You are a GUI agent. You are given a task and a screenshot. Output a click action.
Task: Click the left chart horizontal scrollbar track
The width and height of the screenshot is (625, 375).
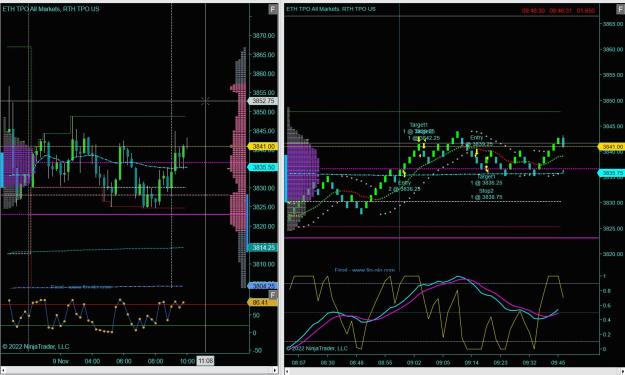point(139,370)
